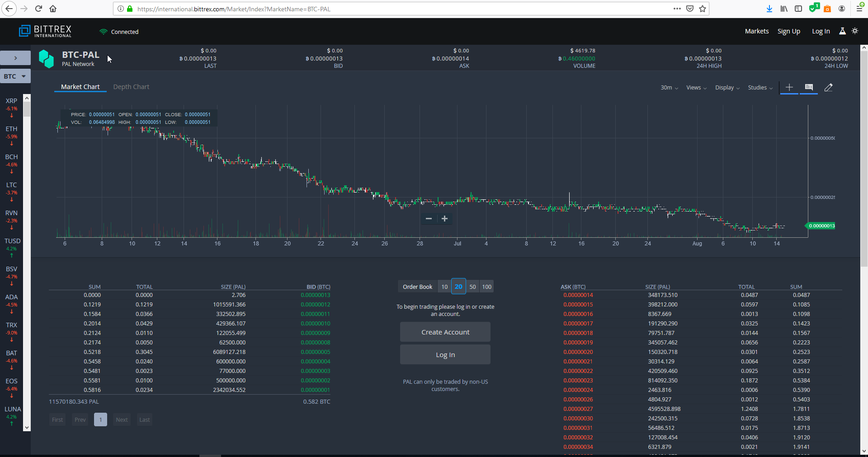This screenshot has width=868, height=457.
Task: Select LTC in the market list
Action: (x=11, y=192)
